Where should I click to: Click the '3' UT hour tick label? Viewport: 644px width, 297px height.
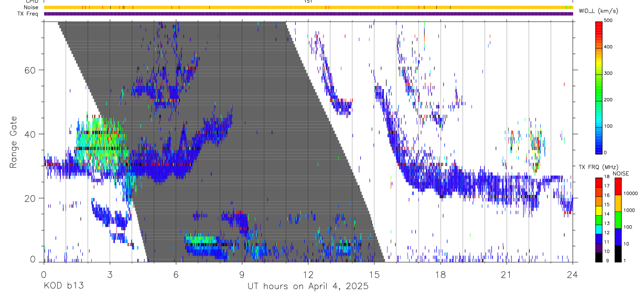110,274
